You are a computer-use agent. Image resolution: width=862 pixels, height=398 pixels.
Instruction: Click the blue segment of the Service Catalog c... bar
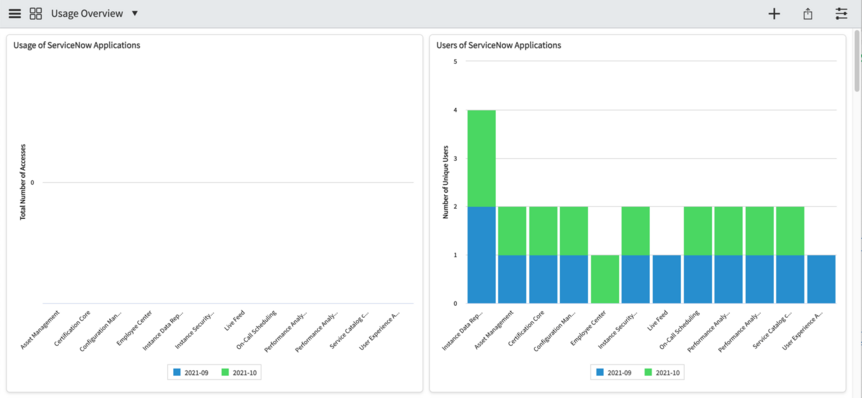coord(790,279)
